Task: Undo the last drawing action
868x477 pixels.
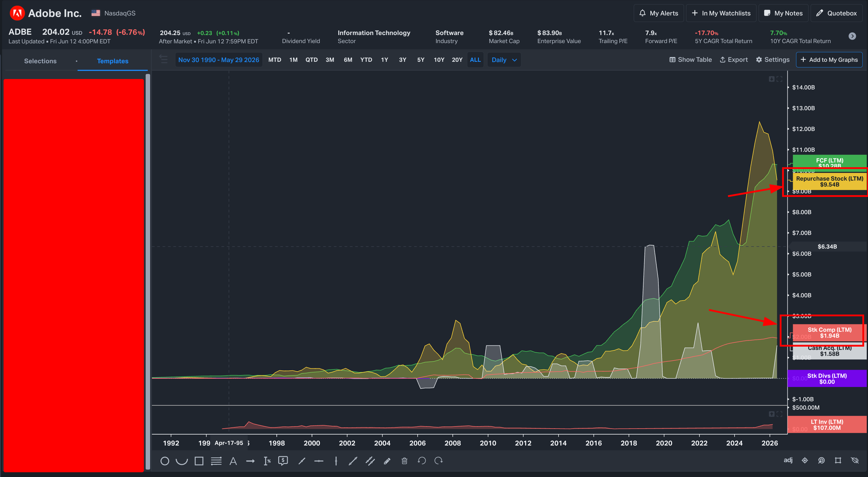Action: coord(422,461)
